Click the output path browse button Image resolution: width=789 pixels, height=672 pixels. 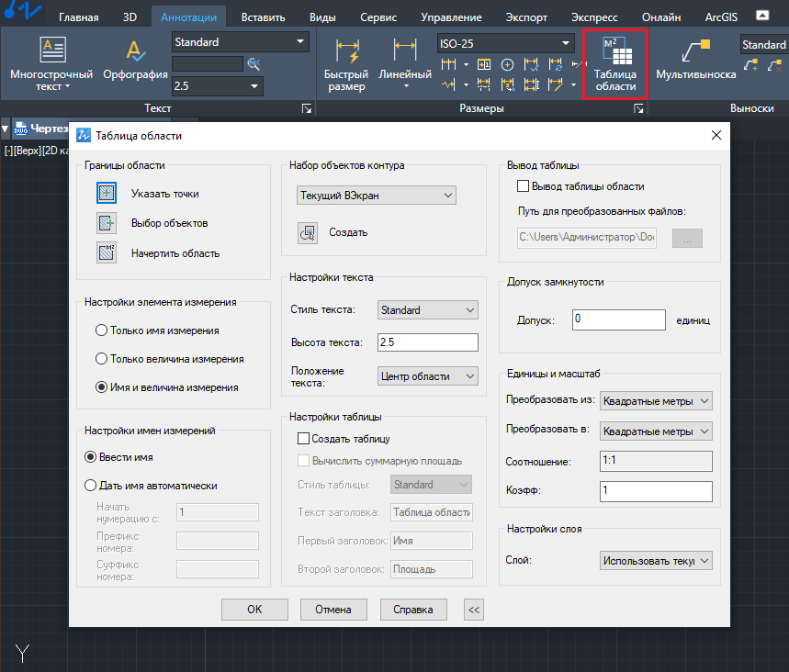(687, 238)
